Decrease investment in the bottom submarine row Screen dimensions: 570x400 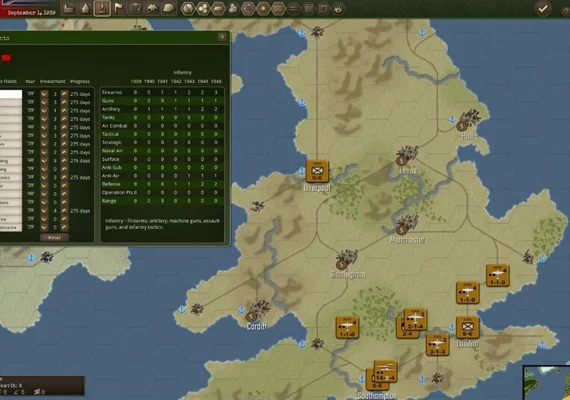tap(44, 227)
